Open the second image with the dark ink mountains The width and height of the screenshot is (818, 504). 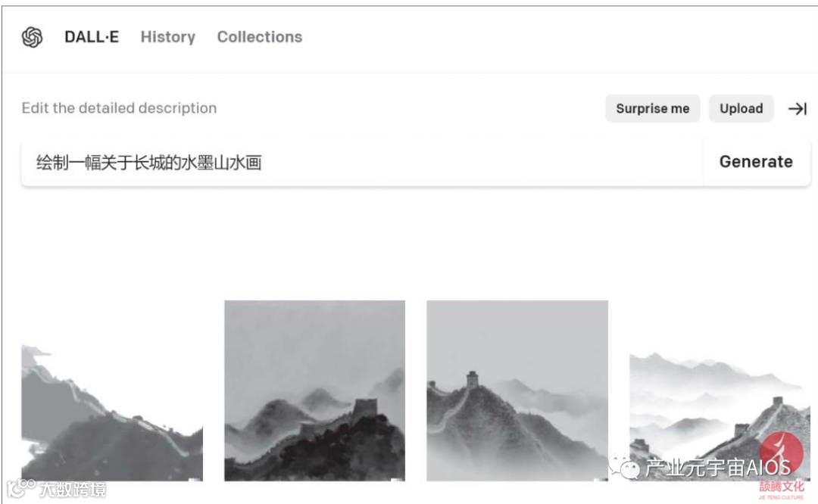tap(314, 390)
